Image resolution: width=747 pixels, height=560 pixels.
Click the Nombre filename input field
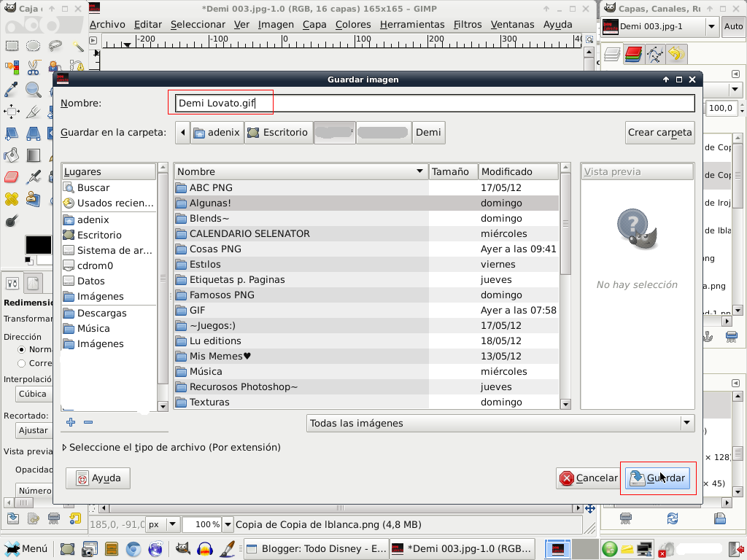(435, 103)
